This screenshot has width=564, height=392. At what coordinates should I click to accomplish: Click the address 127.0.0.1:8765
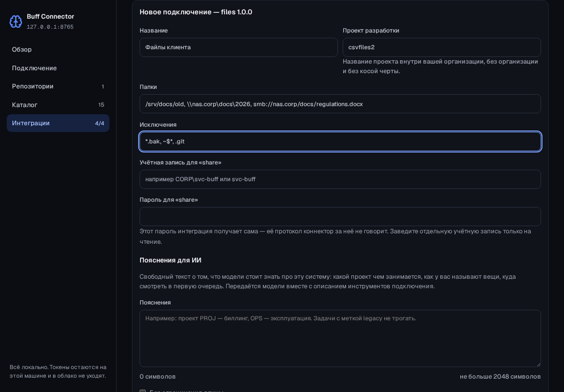(50, 27)
